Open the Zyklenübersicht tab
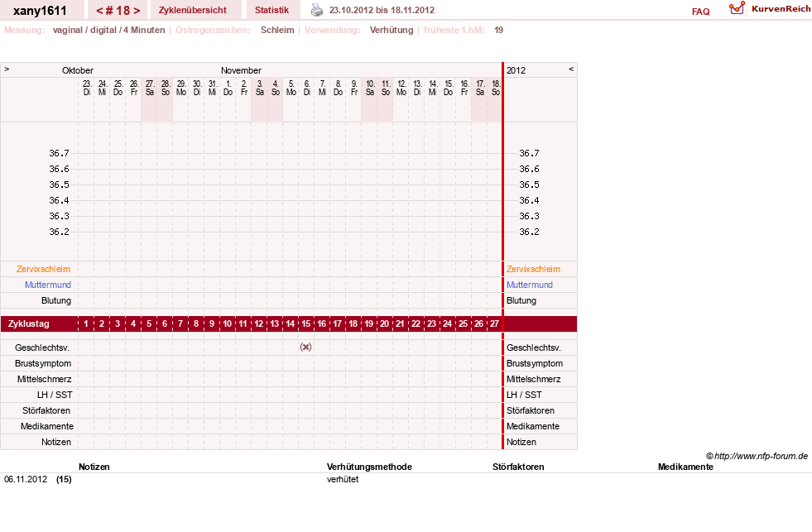The image size is (812, 532). coord(193,10)
